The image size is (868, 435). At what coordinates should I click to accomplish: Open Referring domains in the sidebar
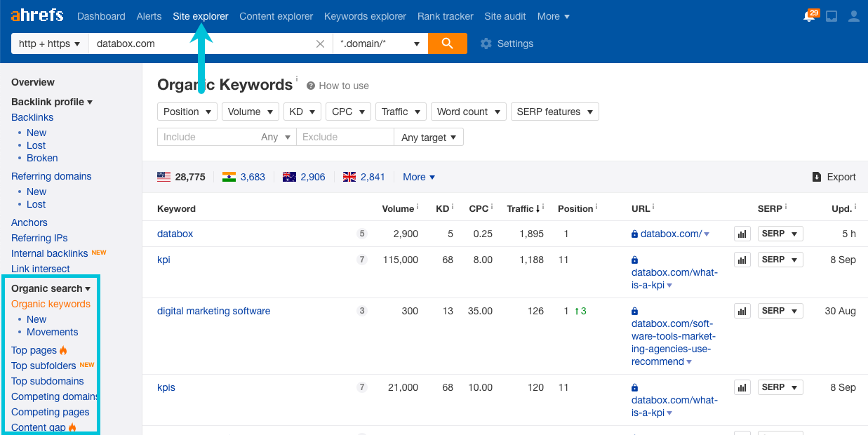pyautogui.click(x=51, y=176)
